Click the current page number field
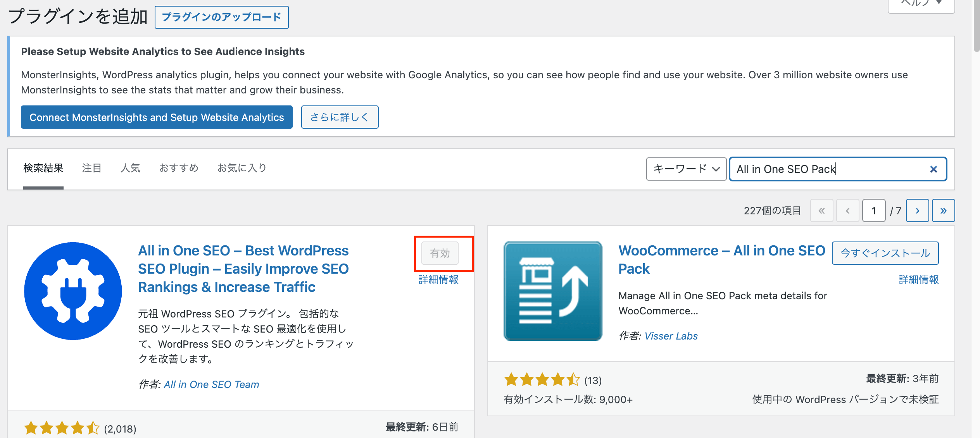 874,210
